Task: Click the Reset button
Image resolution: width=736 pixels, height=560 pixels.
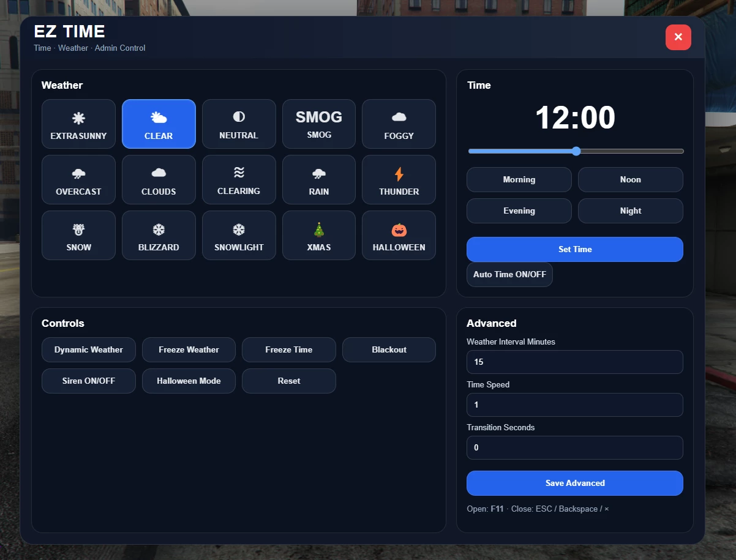Action: click(x=289, y=381)
